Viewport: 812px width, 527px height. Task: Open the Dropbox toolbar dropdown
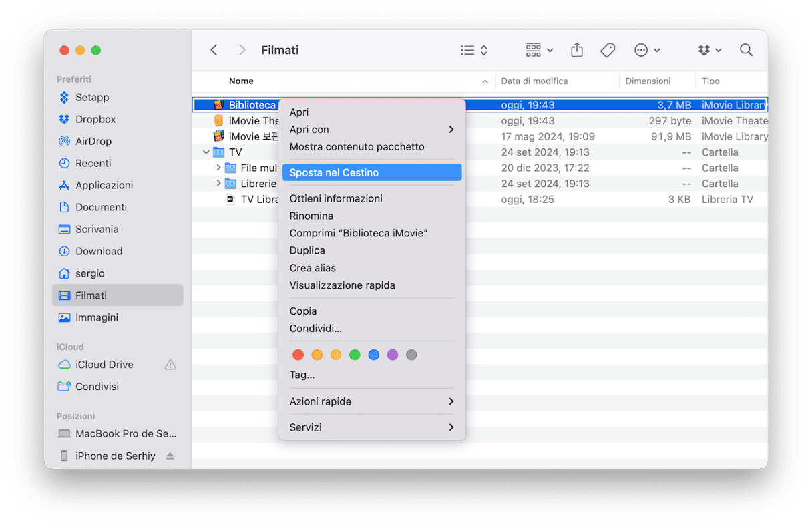coord(710,50)
